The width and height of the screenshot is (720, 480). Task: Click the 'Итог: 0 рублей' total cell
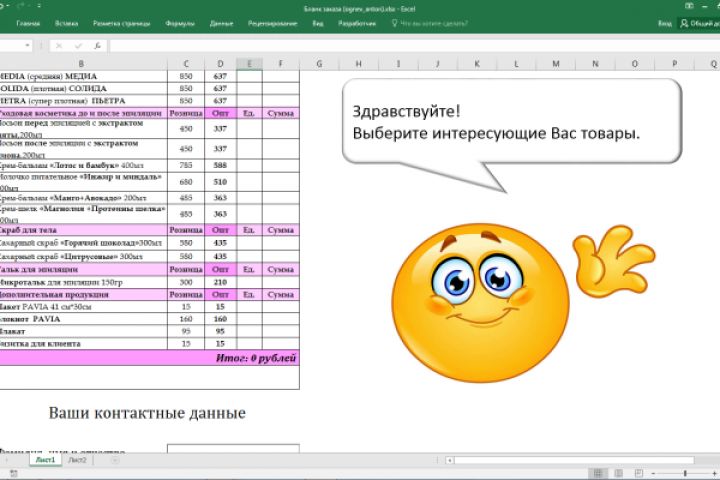pyautogui.click(x=149, y=358)
